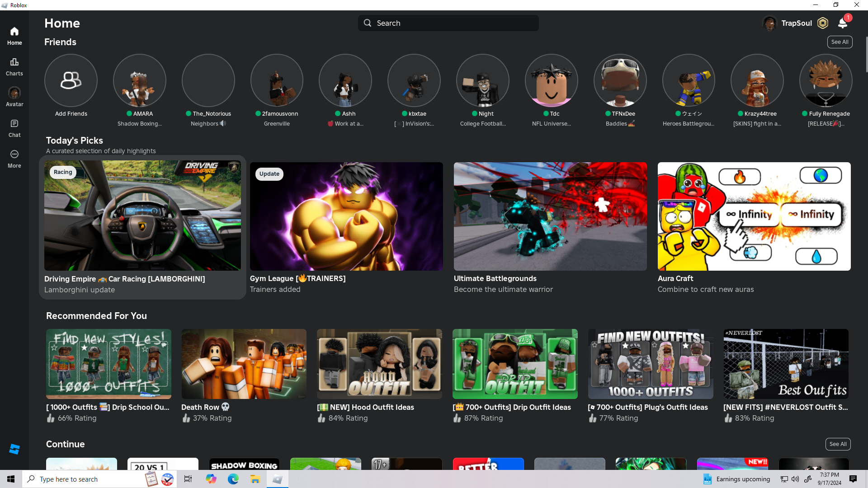Click the Roblox Studio icon bottom-left

14,449
